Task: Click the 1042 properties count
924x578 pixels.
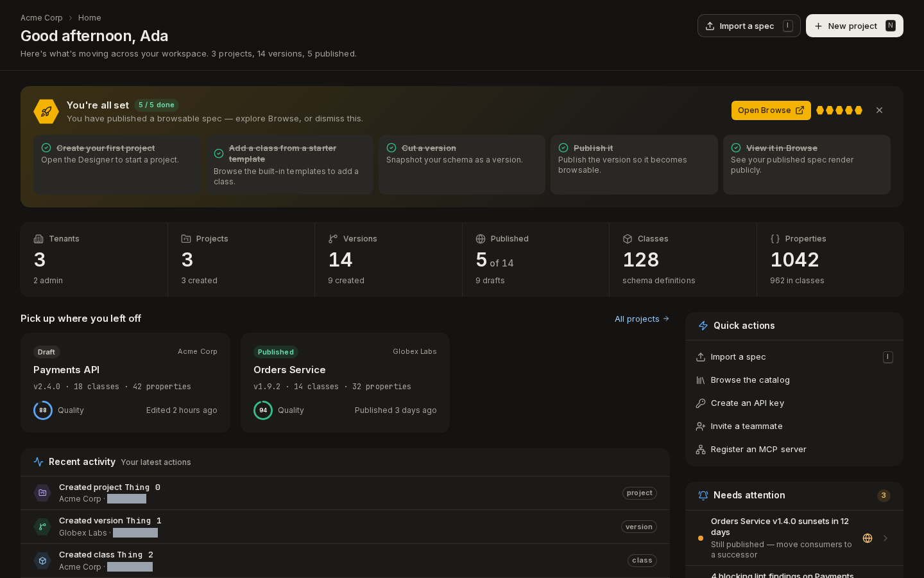Action: point(794,259)
